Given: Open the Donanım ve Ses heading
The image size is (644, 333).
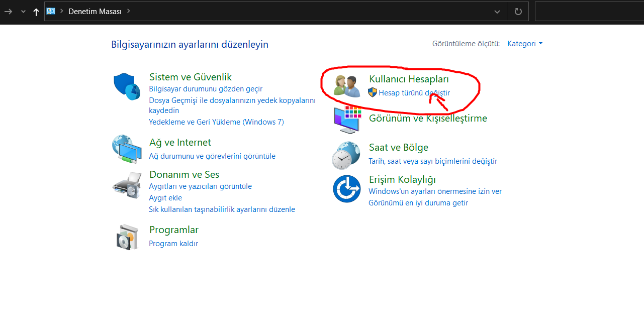Looking at the screenshot, I should coord(185,174).
